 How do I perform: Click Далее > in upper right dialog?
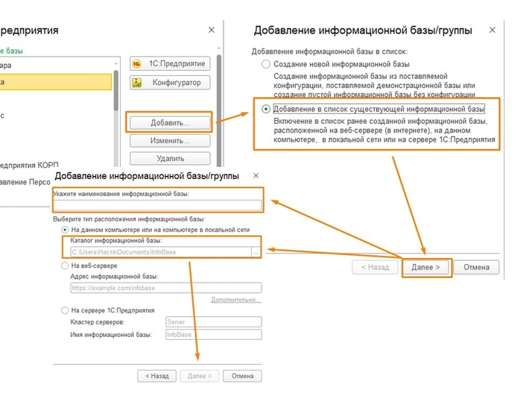pyautogui.click(x=425, y=267)
